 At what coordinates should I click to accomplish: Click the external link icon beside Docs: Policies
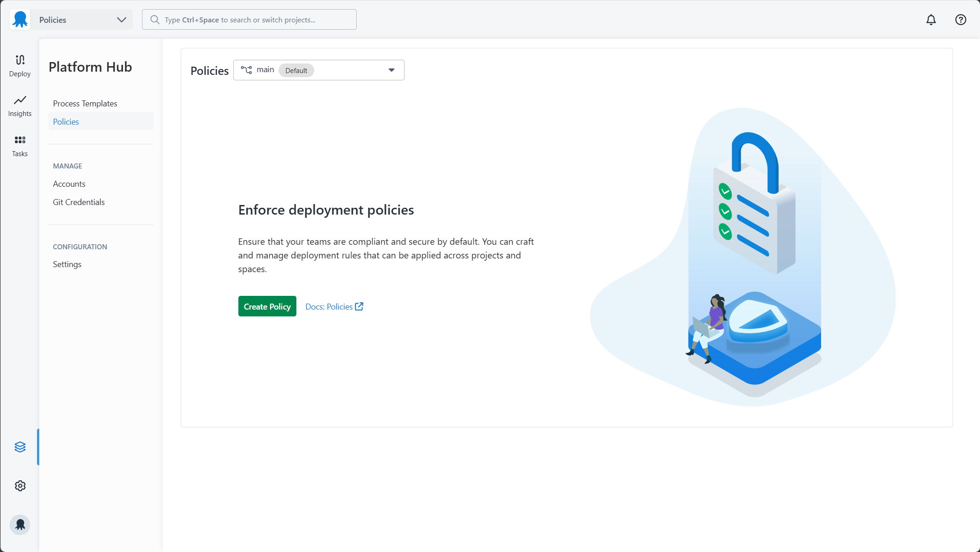click(x=359, y=306)
